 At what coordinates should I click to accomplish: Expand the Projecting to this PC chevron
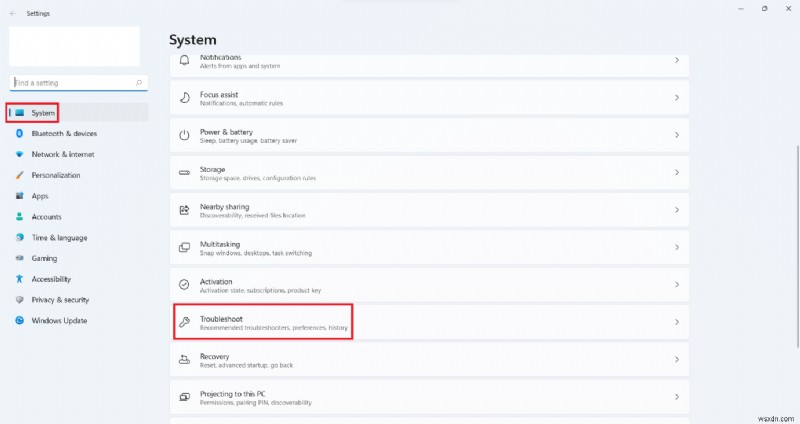[677, 397]
